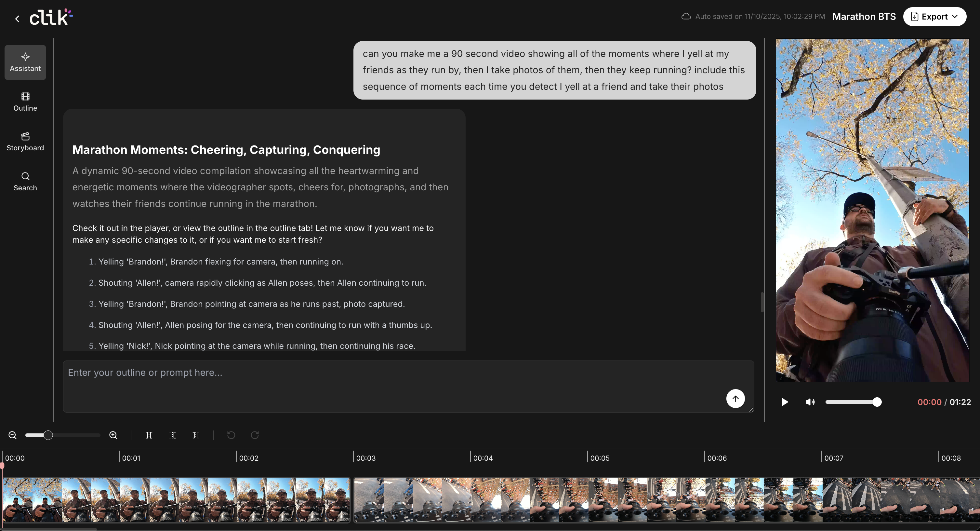The width and height of the screenshot is (980, 531).
Task: Zoom out on the timeline
Action: pyautogui.click(x=12, y=435)
